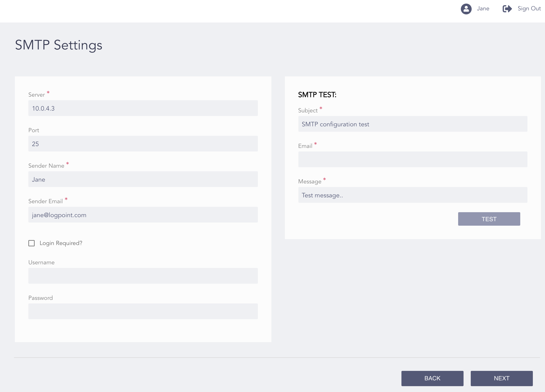545x392 pixels.
Task: Select the empty Username field
Action: (143, 276)
